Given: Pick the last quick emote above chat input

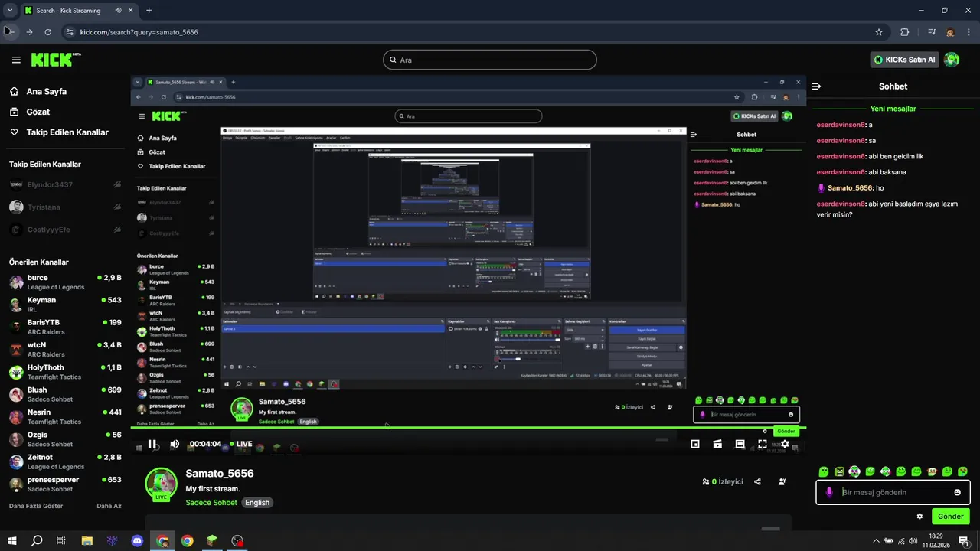Looking at the screenshot, I should [962, 471].
